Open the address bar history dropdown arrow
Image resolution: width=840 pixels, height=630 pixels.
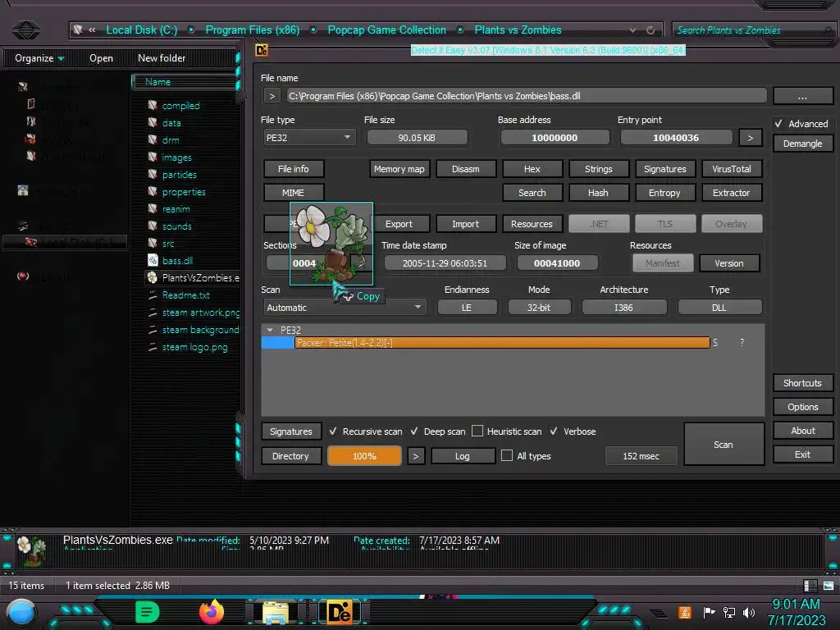[632, 30]
